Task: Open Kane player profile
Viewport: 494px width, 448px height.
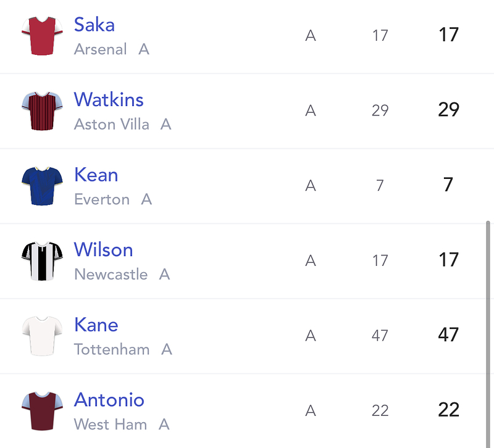Action: pyautogui.click(x=96, y=325)
